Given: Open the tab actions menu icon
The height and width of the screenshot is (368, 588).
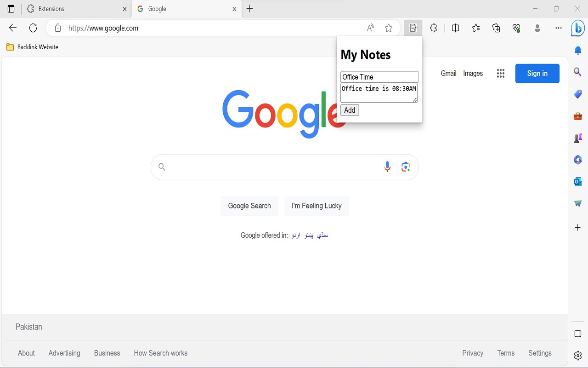Looking at the screenshot, I should (11, 9).
